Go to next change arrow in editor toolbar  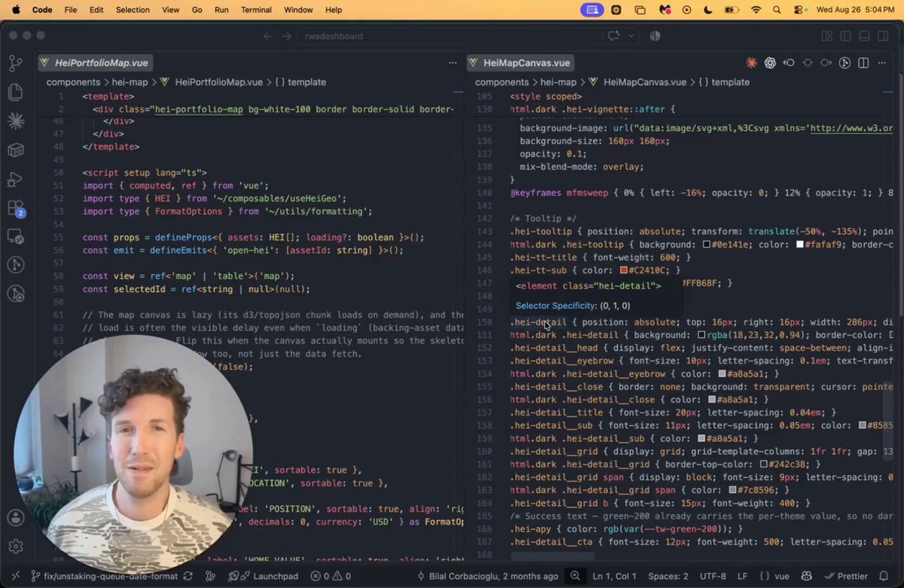(826, 63)
